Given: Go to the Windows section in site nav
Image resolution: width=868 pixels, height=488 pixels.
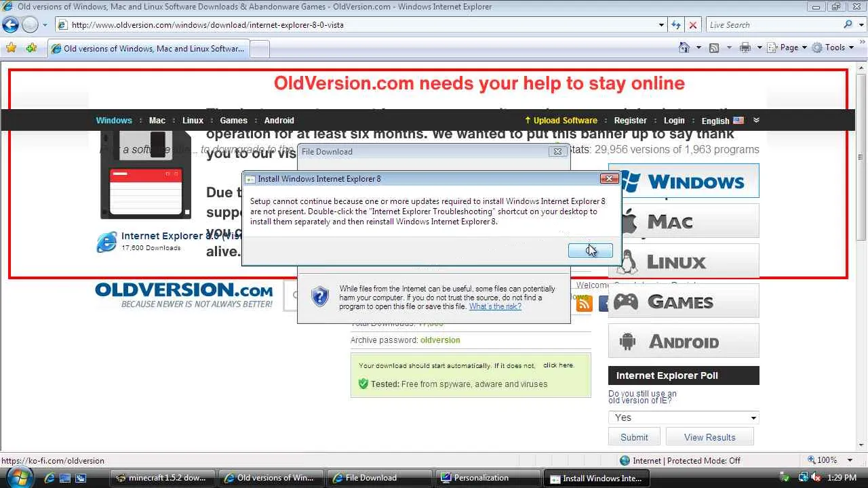Looking at the screenshot, I should [x=114, y=121].
